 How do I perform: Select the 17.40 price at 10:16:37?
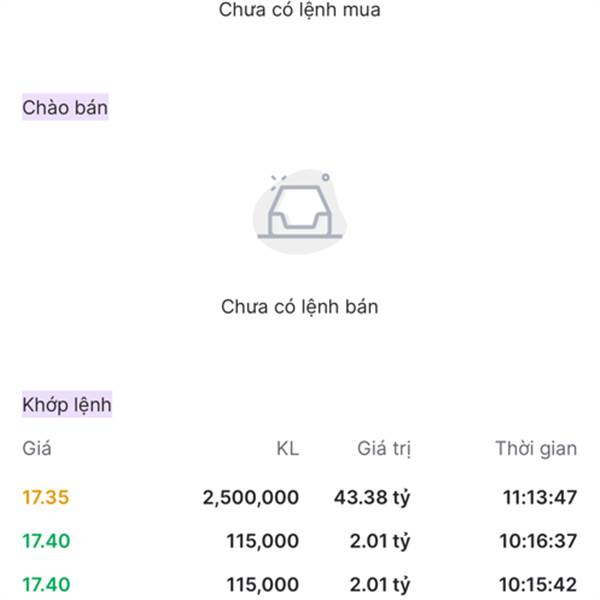coord(46,541)
